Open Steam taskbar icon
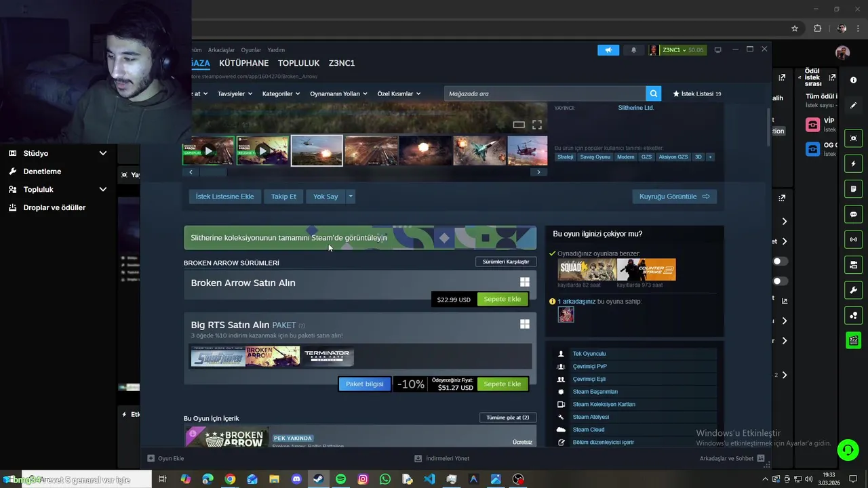 coord(318,479)
